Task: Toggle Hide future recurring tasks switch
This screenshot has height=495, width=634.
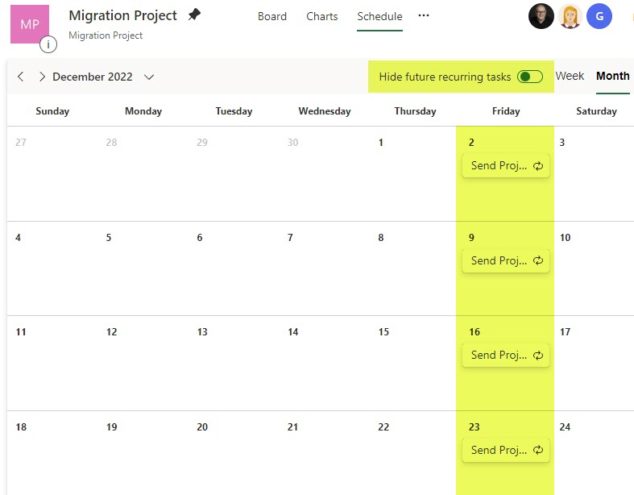Action: tap(530, 76)
